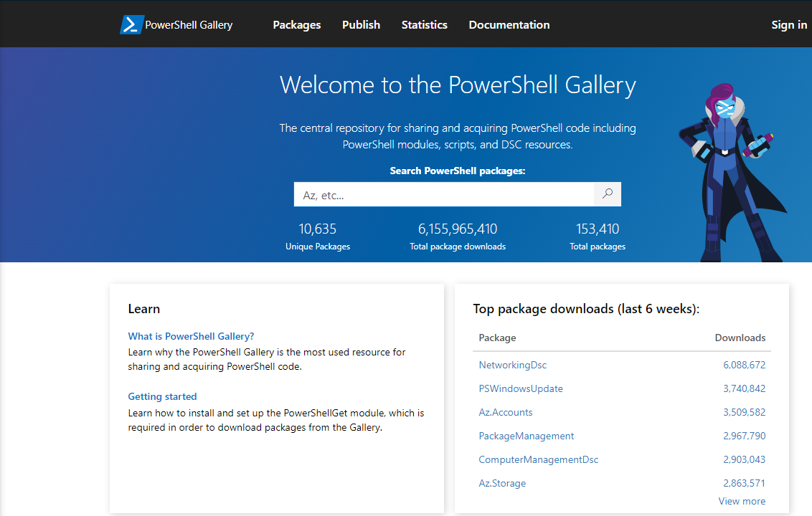The height and width of the screenshot is (516, 812).
Task: Click the Learn section heading
Action: point(144,309)
